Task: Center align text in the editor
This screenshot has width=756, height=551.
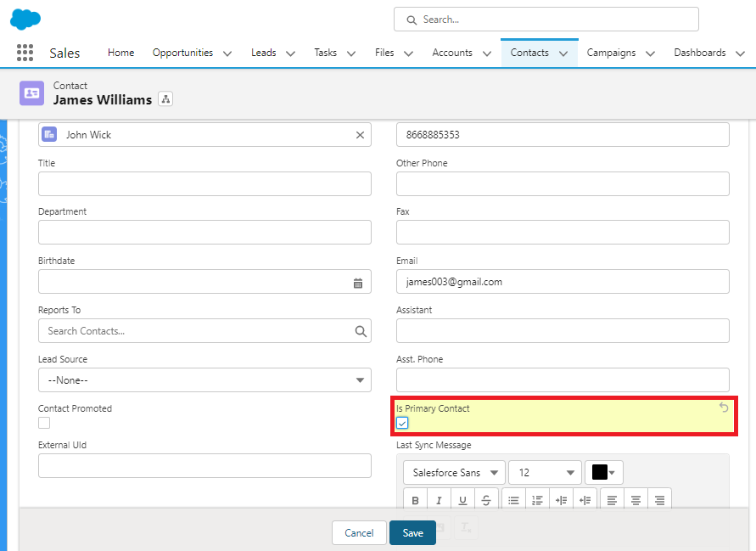Action: pos(636,500)
